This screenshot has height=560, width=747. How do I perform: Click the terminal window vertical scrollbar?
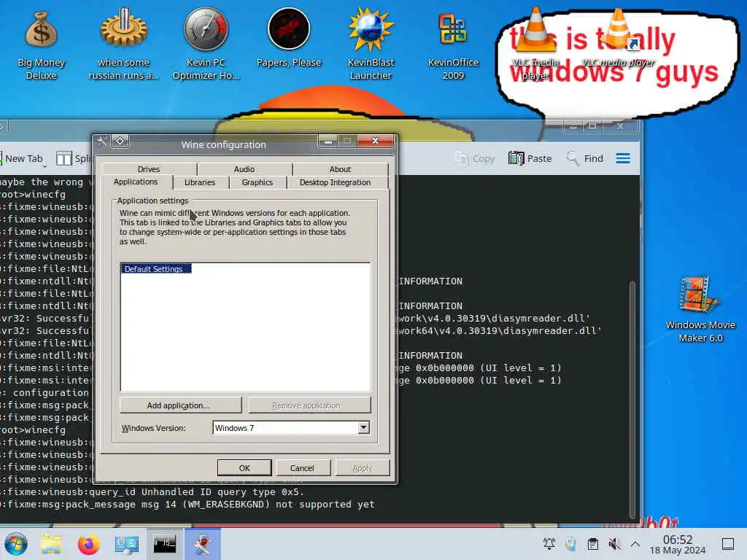(x=632, y=400)
